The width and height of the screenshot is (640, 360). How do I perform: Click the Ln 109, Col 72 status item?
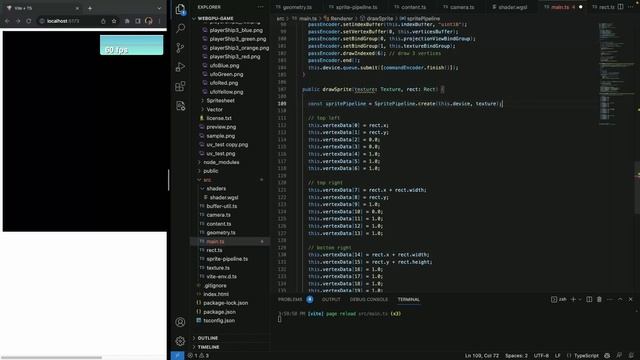[482, 356]
